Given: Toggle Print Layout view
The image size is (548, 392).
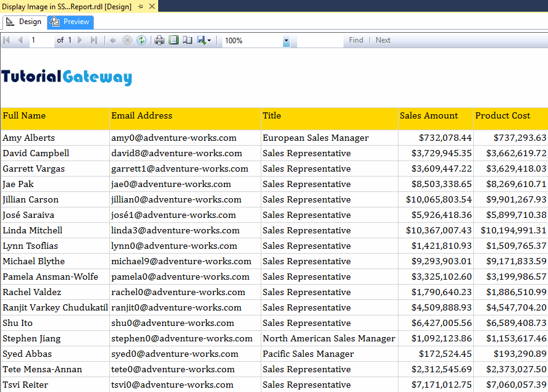Looking at the screenshot, I should click(x=174, y=40).
